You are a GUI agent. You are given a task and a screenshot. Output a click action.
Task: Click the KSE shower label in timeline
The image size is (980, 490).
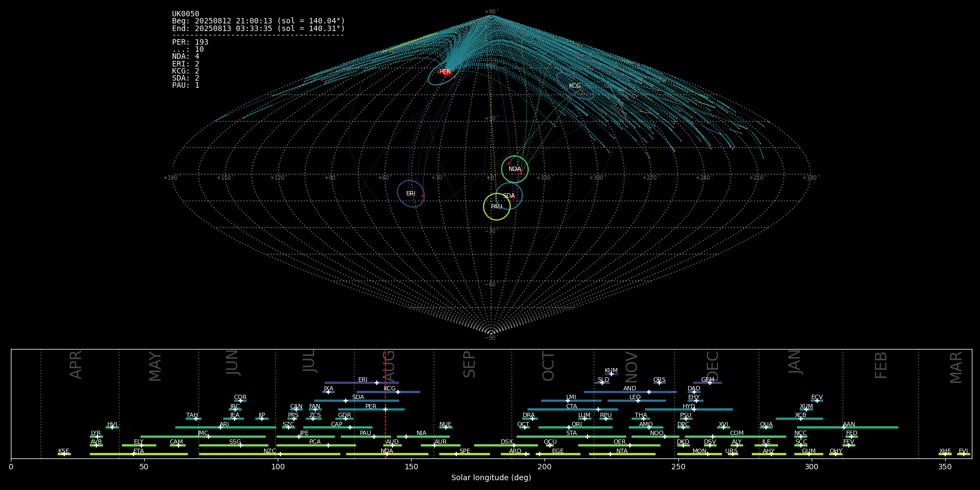click(64, 451)
